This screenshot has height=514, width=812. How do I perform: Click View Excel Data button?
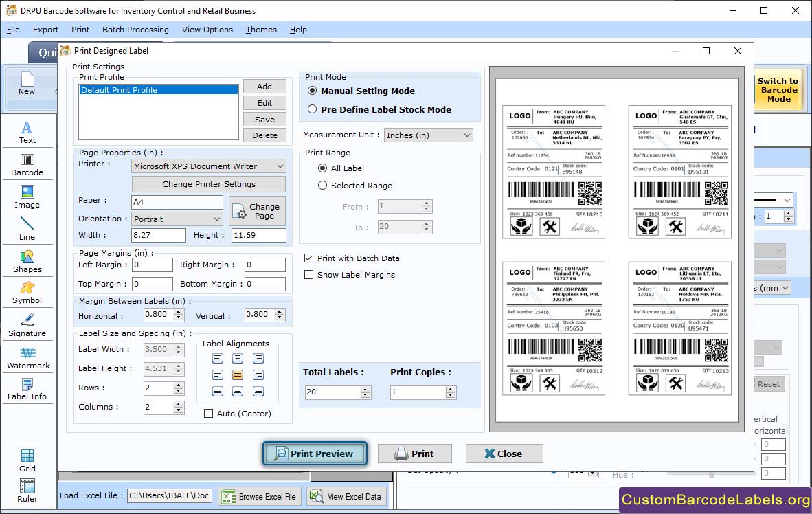point(346,496)
